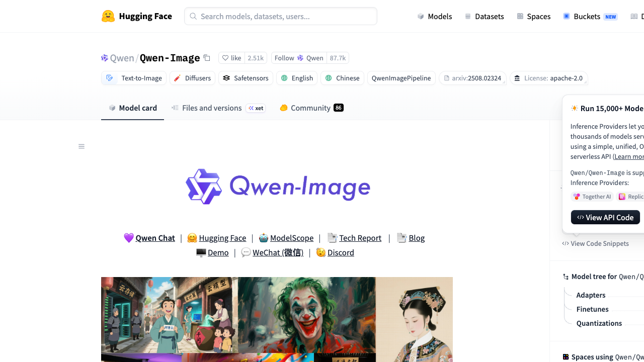This screenshot has height=362, width=644.
Task: Click the View Code Snippets code icon
Action: [x=566, y=243]
